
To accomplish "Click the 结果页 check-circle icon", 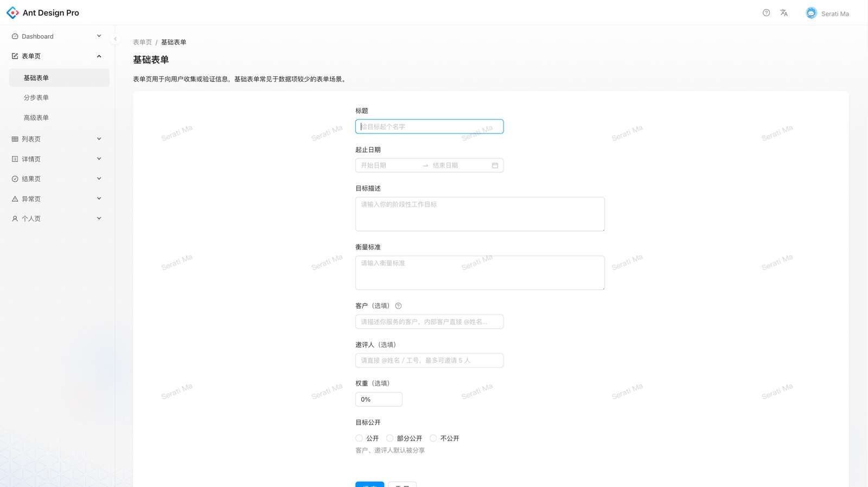I will pyautogui.click(x=15, y=179).
